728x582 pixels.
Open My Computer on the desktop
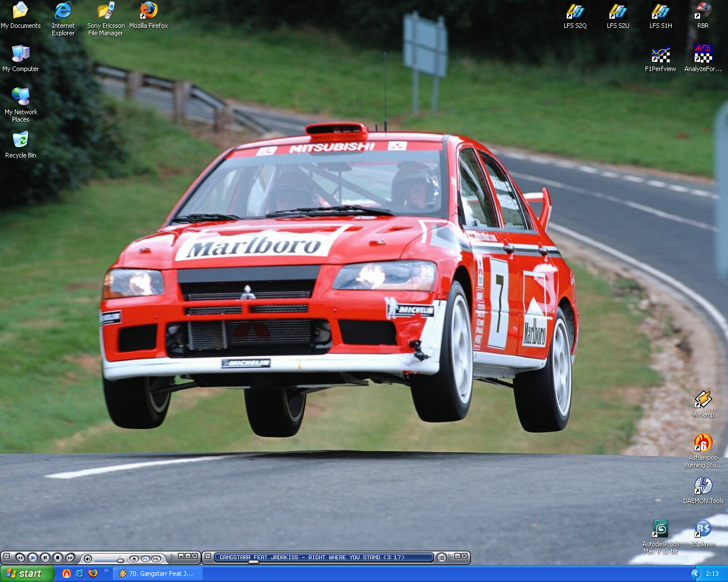coord(20,59)
